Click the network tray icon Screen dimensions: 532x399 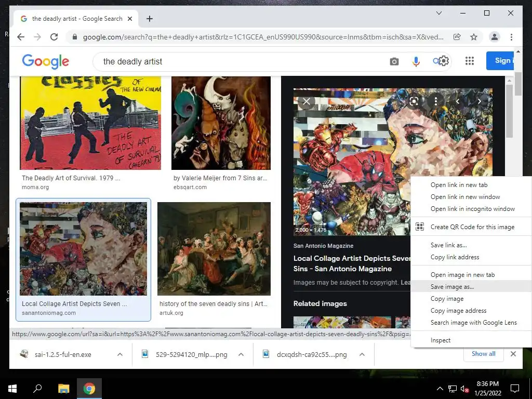click(x=453, y=389)
